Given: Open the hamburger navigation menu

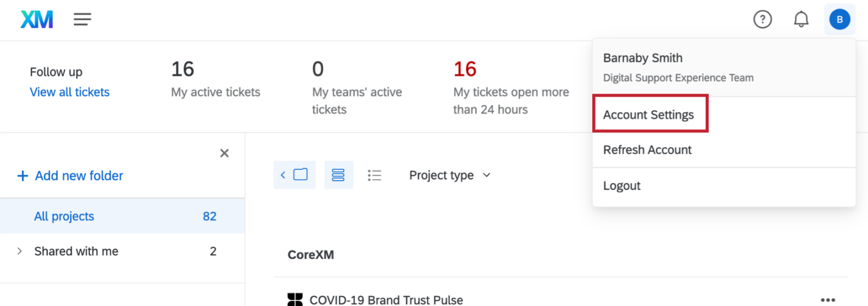Looking at the screenshot, I should click(x=83, y=20).
